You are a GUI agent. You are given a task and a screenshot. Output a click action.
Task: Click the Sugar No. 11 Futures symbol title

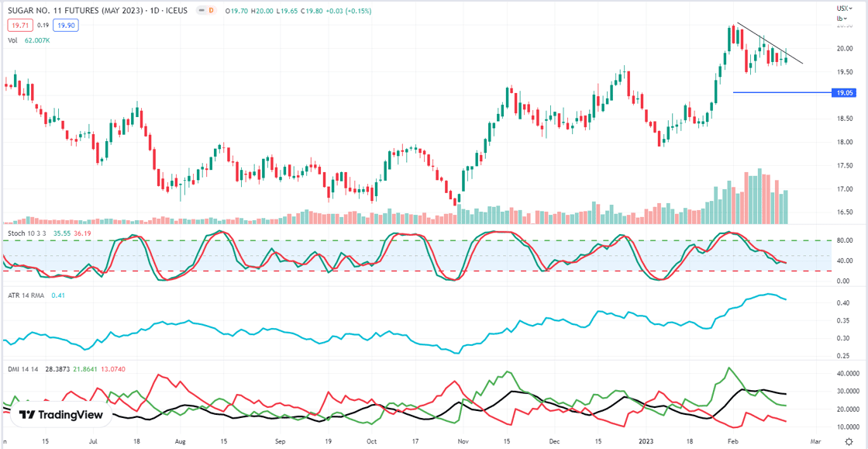point(97,11)
